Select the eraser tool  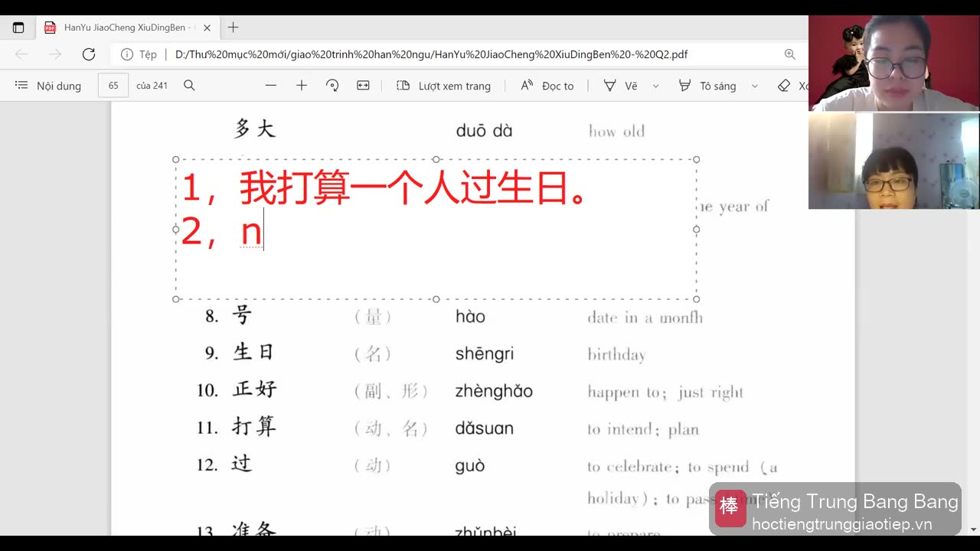pyautogui.click(x=784, y=86)
